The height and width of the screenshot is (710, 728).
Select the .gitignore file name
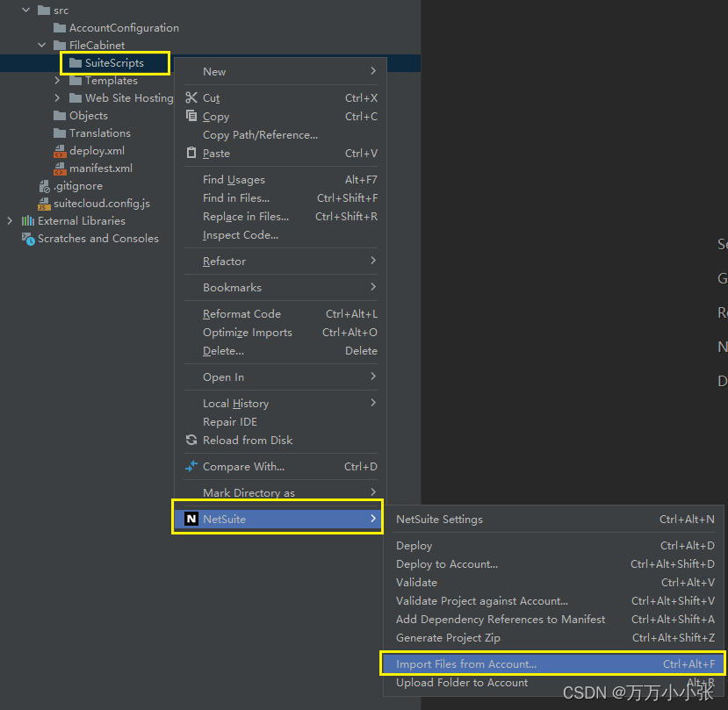tap(78, 186)
